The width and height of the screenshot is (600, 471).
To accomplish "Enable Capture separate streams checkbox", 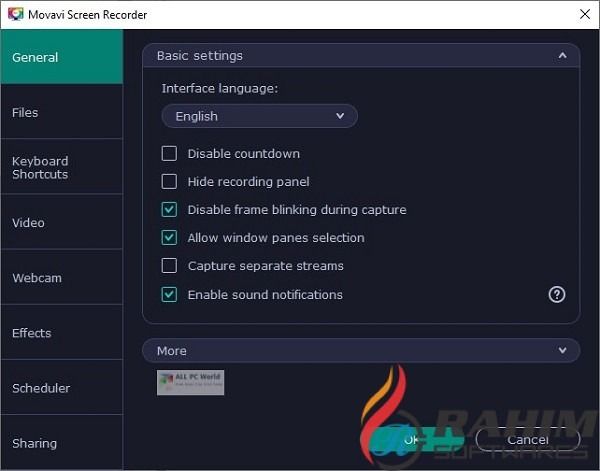I will click(x=169, y=266).
